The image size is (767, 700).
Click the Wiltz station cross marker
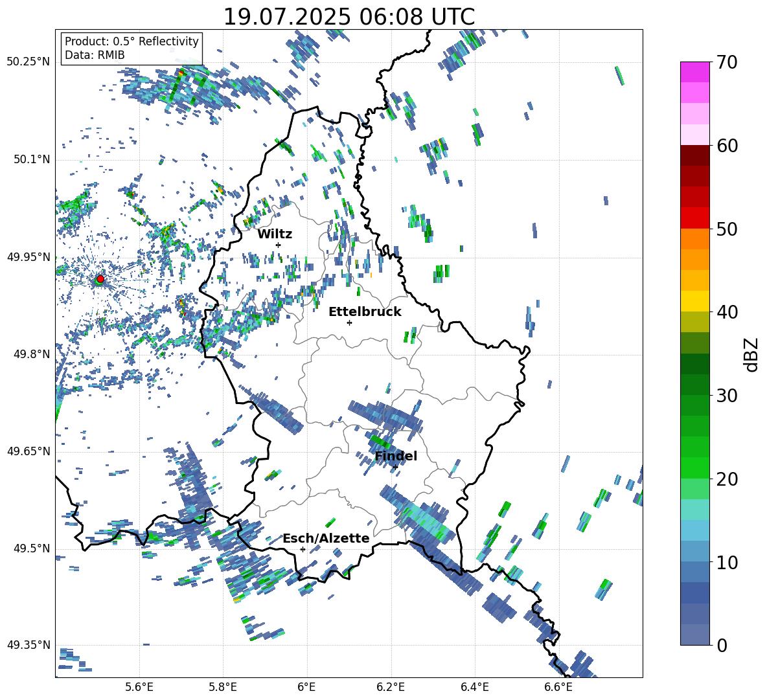pyautogui.click(x=279, y=245)
